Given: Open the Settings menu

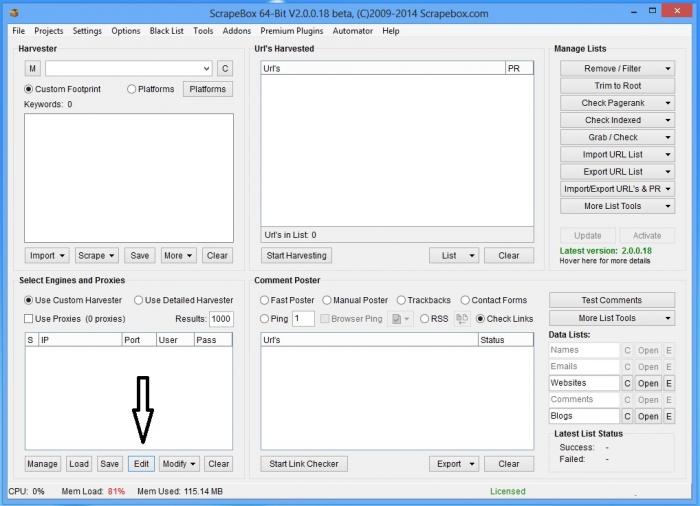Looking at the screenshot, I should pos(87,31).
